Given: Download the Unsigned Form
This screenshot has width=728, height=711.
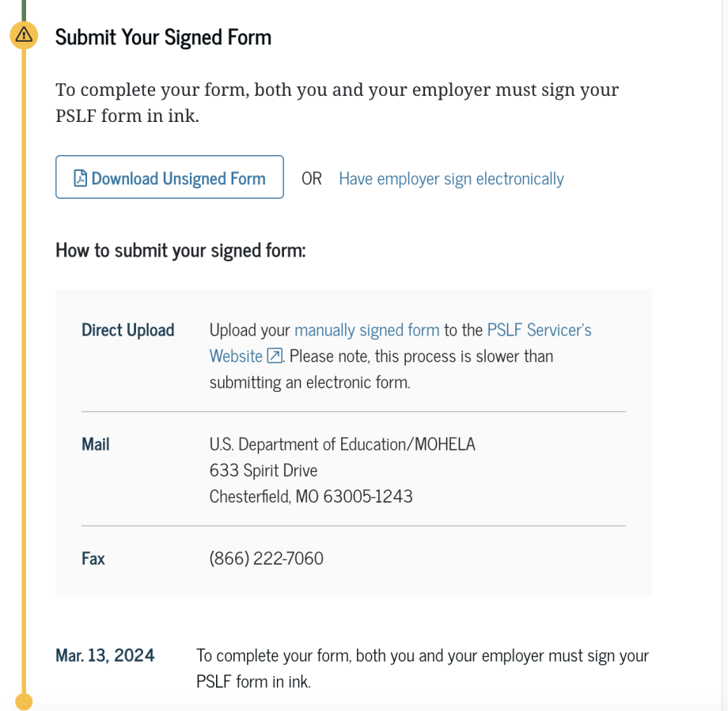Looking at the screenshot, I should tap(178, 178).
